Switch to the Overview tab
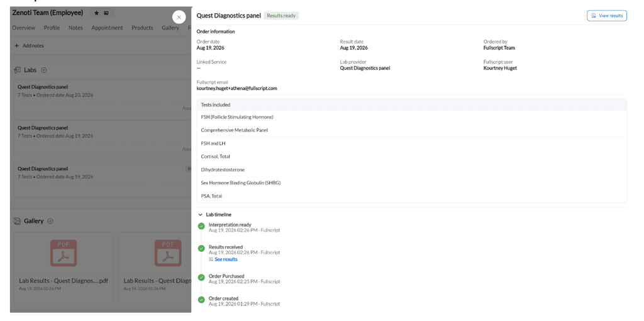The width and height of the screenshot is (644, 321). [x=23, y=28]
